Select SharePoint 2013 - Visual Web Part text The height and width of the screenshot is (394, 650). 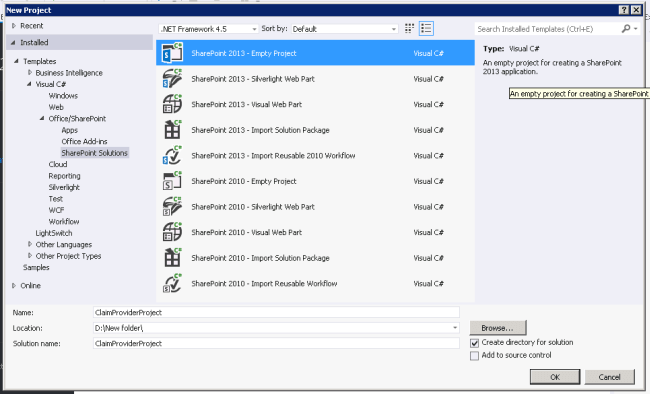[x=247, y=105]
